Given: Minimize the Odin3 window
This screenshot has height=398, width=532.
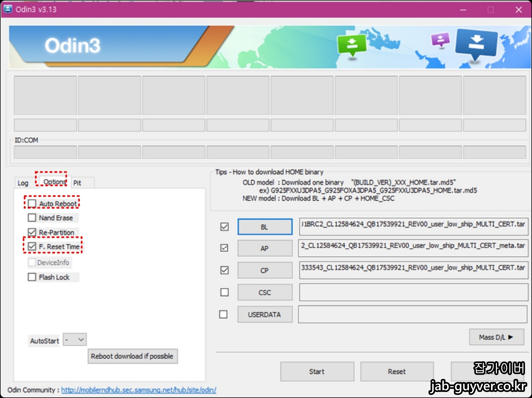Looking at the screenshot, I should [463, 10].
